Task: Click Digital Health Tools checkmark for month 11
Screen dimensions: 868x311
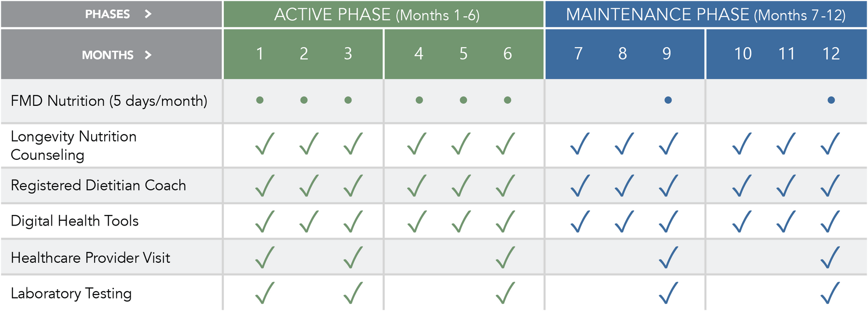Action: [786, 222]
